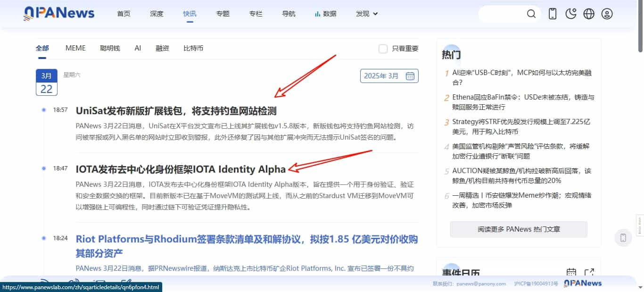This screenshot has width=644, height=292.
Task: Enable the 只看重要 checkbox
Action: [383, 49]
